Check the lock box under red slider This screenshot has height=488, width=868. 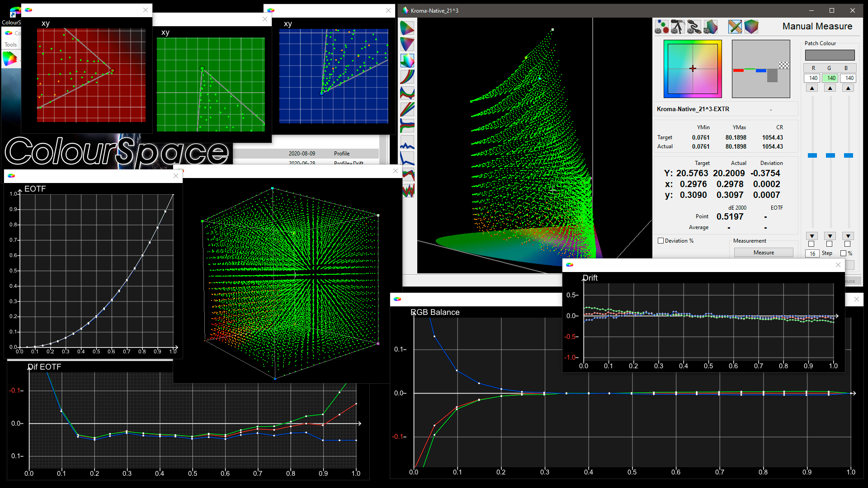coord(811,244)
